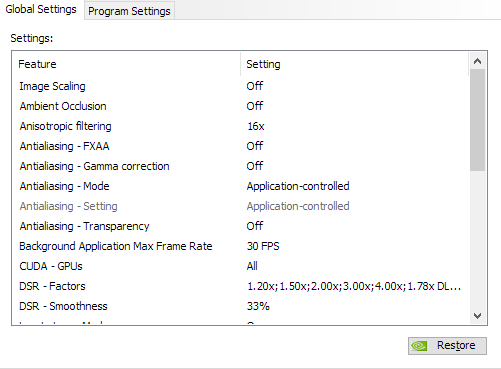Click the DSR factors value list
Image resolution: width=501 pixels, height=369 pixels.
[x=354, y=286]
